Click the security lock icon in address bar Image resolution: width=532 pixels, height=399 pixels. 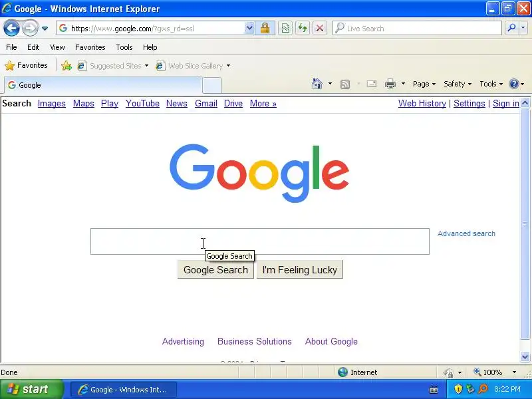[x=265, y=28]
